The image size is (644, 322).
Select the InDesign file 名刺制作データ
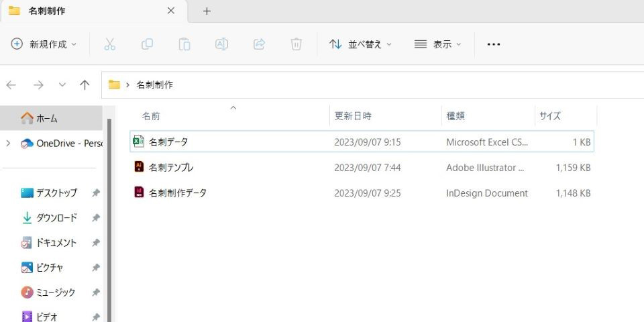(x=177, y=193)
